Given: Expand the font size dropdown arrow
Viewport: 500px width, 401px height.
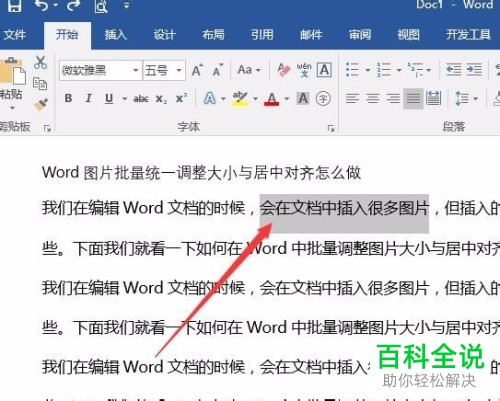Looking at the screenshot, I should pos(179,70).
